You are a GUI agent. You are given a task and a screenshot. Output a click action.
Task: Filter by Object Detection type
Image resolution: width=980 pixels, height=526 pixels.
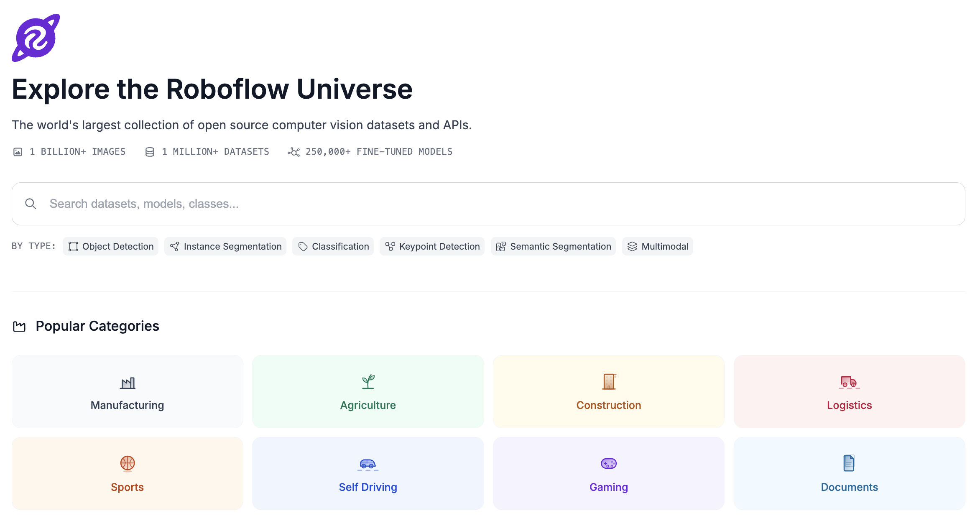click(111, 247)
